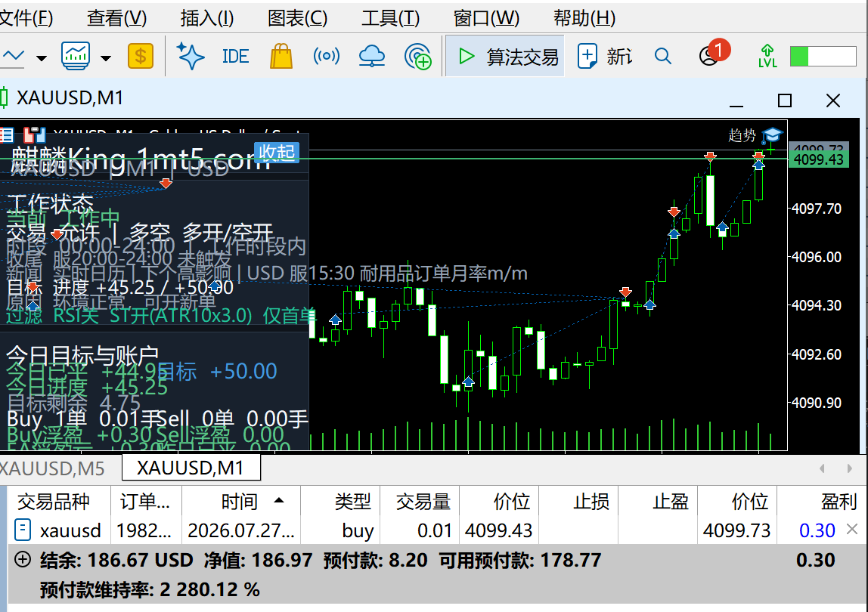Click the 2026.07.27 time cell

click(x=241, y=530)
